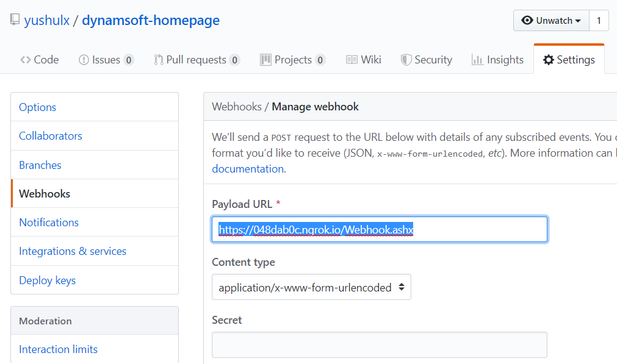Select Collaborators in settings sidebar

click(x=51, y=136)
